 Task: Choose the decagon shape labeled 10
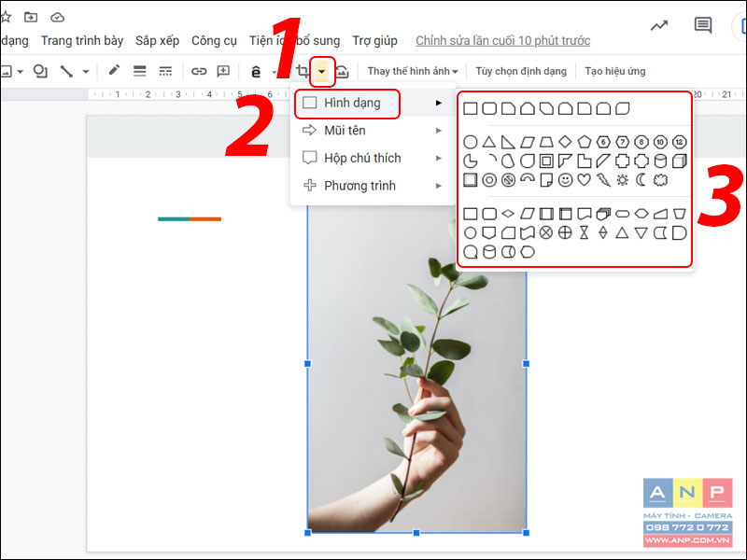660,142
